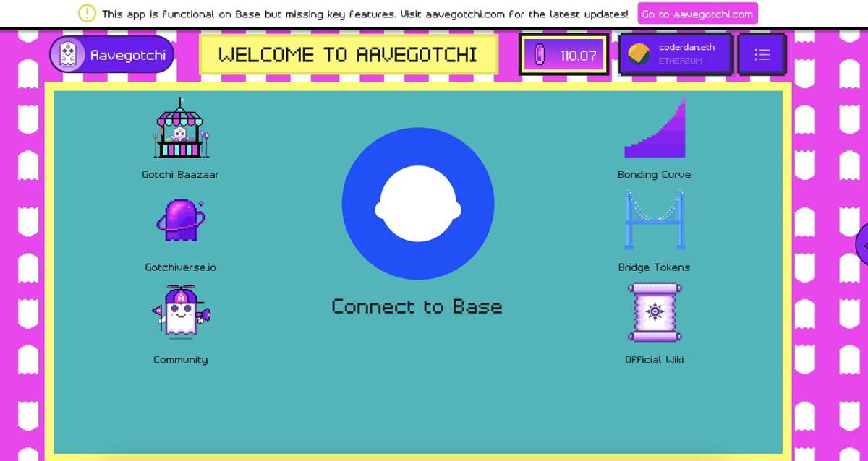Click the coderdan.eth avatar icon
868x461 pixels.
[639, 54]
